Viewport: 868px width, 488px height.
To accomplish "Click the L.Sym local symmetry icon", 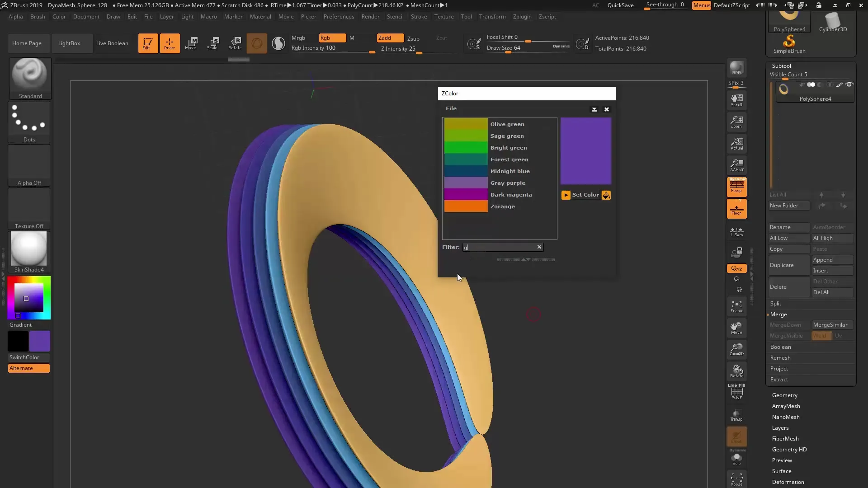I will pos(736,232).
